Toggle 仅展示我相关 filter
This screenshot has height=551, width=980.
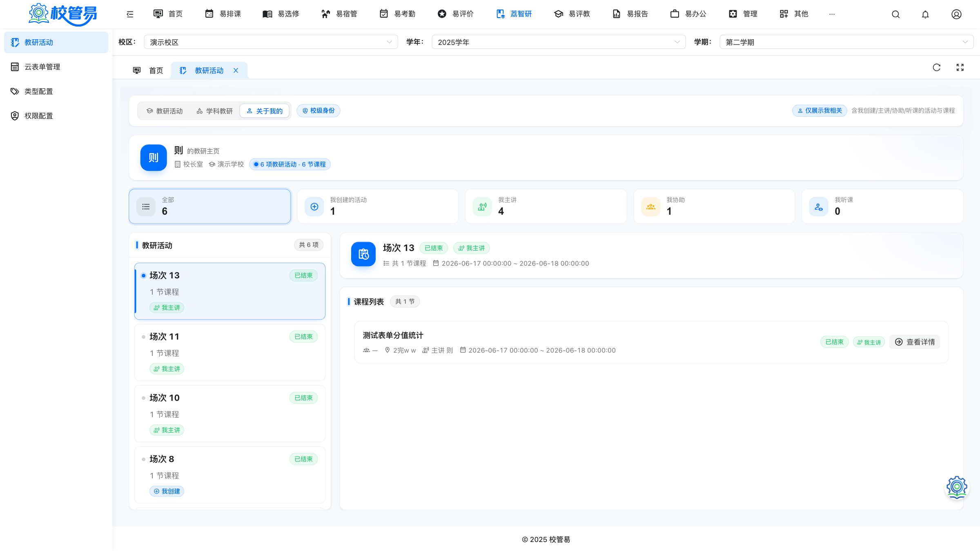click(820, 111)
